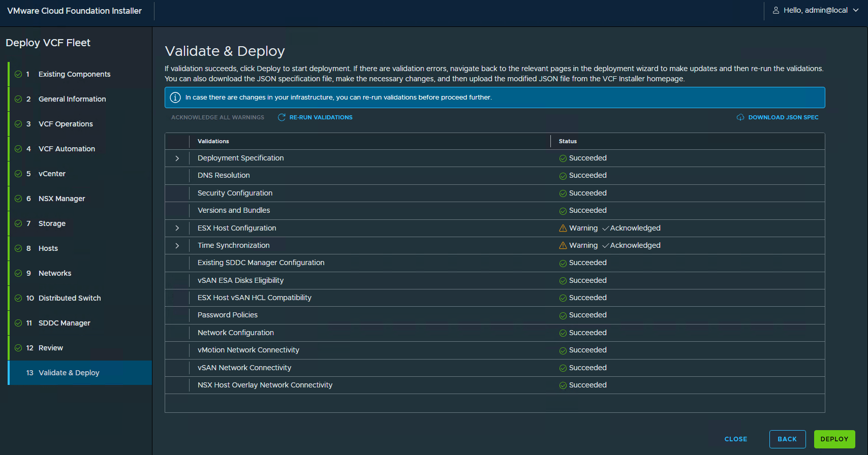The width and height of the screenshot is (868, 455).
Task: Click the 'DNS Resolution' validation text
Action: pos(224,175)
